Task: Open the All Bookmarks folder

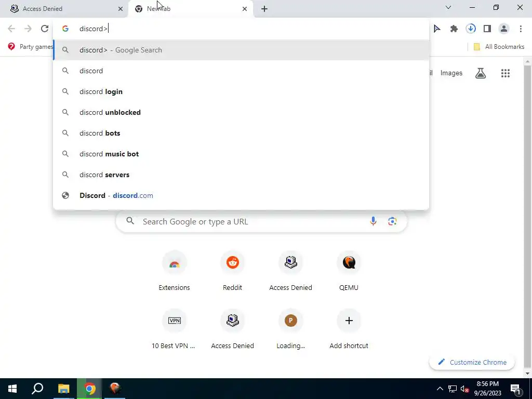Action: tap(499, 47)
